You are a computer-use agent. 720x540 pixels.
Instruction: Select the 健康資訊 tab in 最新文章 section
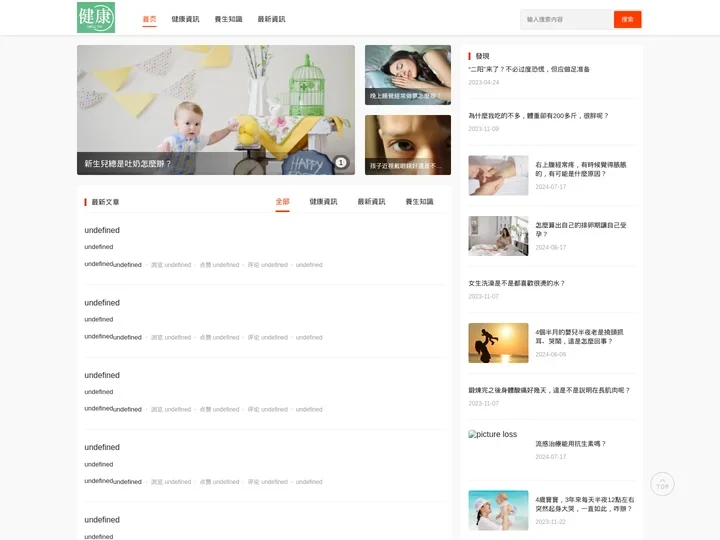point(323,202)
